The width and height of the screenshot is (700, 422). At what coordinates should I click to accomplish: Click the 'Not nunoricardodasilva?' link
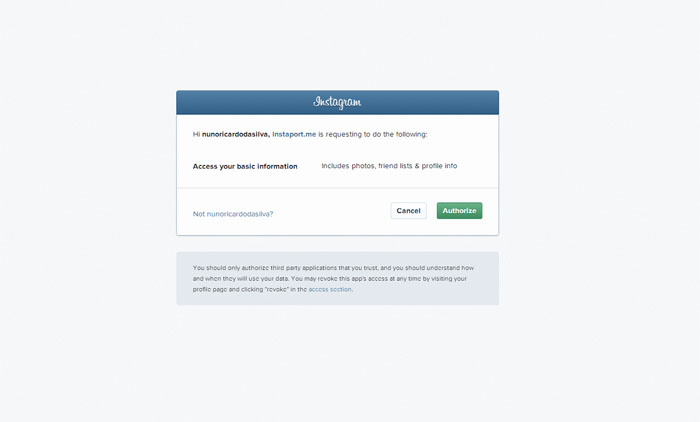point(233,214)
